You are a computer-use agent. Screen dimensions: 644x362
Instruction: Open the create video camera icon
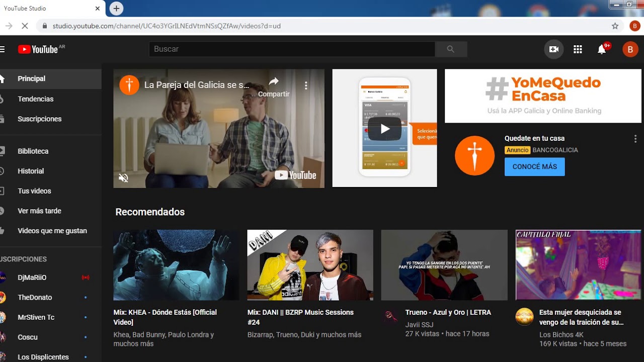[554, 49]
